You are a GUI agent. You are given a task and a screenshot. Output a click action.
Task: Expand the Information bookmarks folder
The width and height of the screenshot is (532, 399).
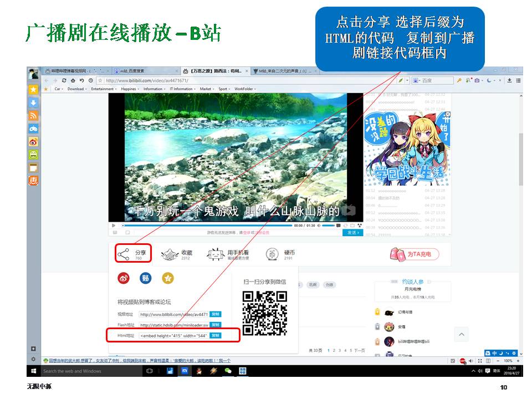tap(155, 89)
